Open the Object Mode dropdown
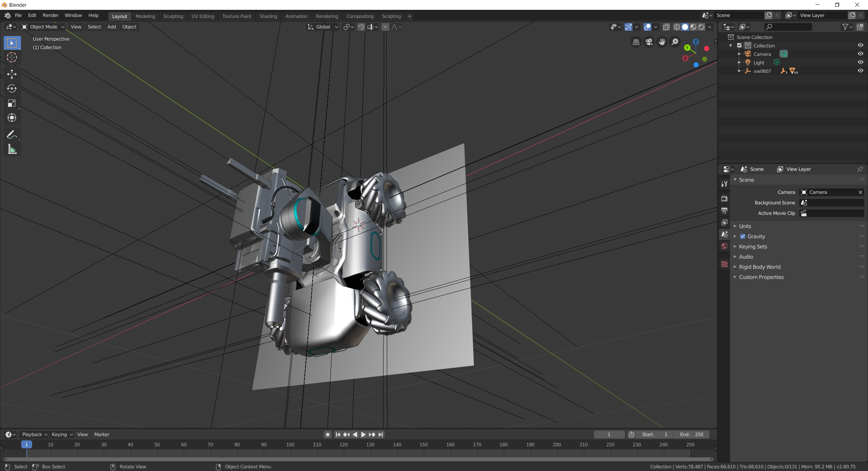Image resolution: width=868 pixels, height=471 pixels. point(43,27)
